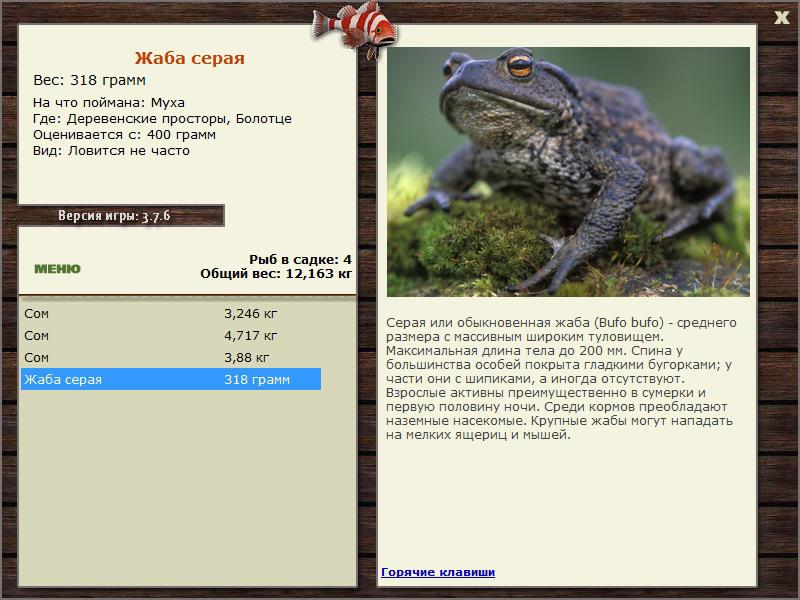Select the Сом 3,246 кг row
Screen dimensions: 800x600
tap(171, 313)
